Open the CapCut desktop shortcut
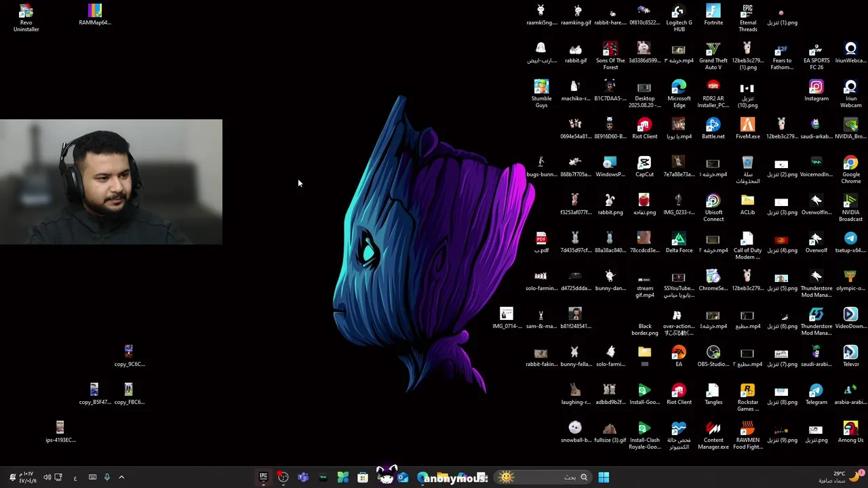 coord(644,167)
